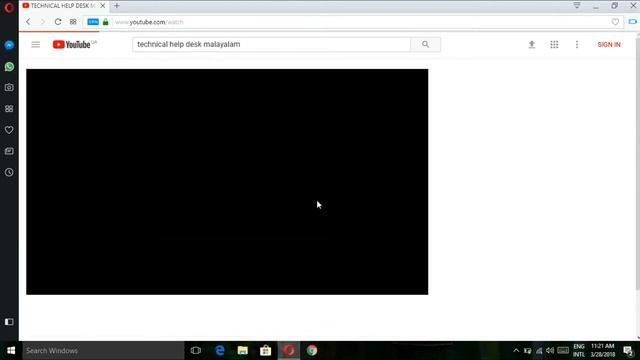Take a snapshot with sidebar camera icon
640x360 pixels.
9,87
